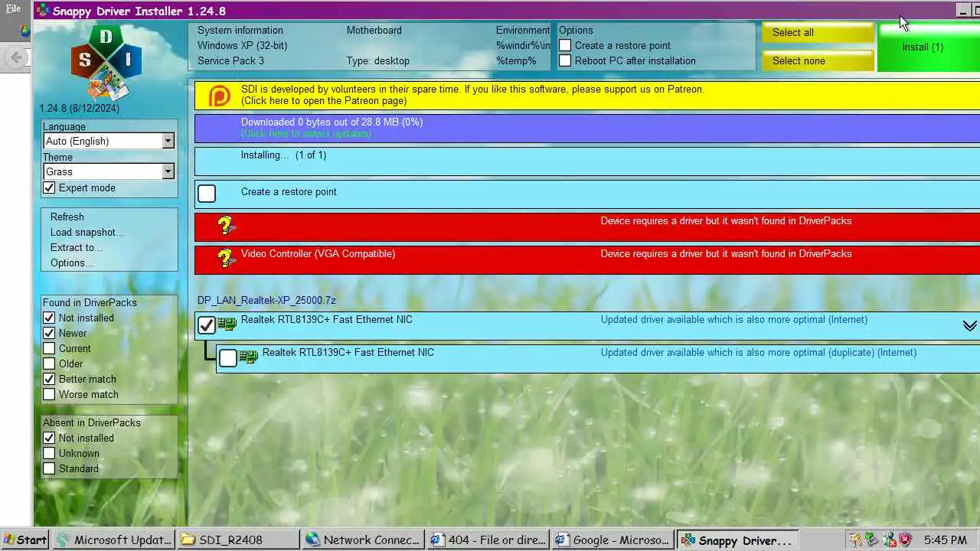Click the Patreon logo icon

(220, 96)
